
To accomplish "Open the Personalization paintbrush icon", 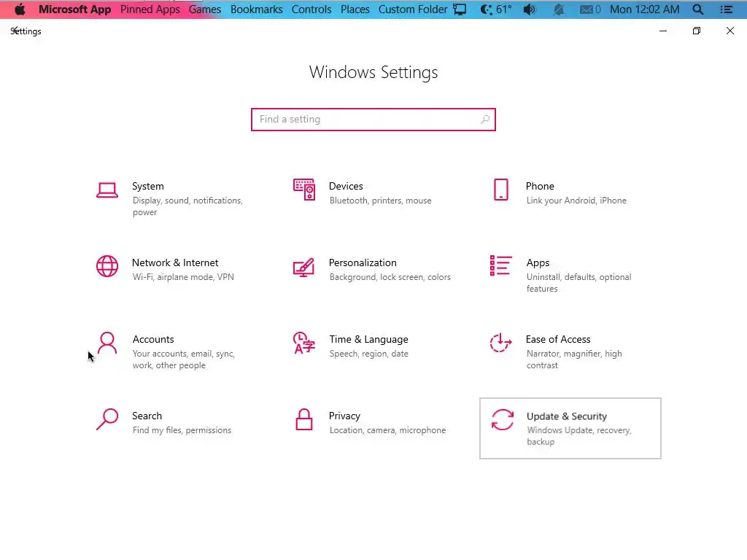I will tap(304, 267).
